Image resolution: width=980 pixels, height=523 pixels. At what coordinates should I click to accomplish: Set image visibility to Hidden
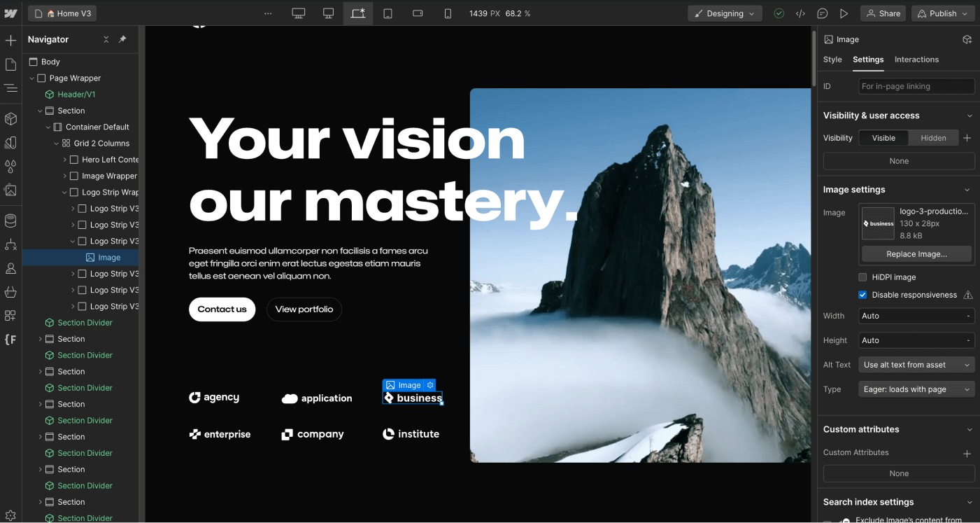933,137
